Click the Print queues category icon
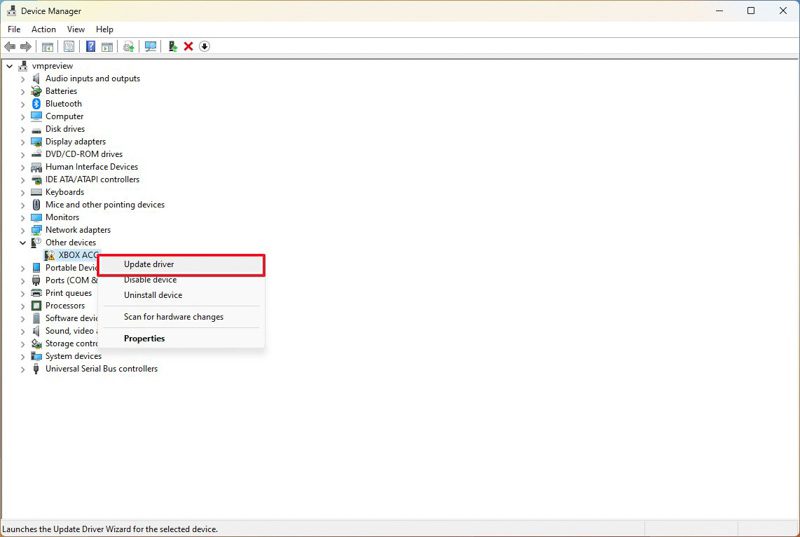 coord(36,293)
